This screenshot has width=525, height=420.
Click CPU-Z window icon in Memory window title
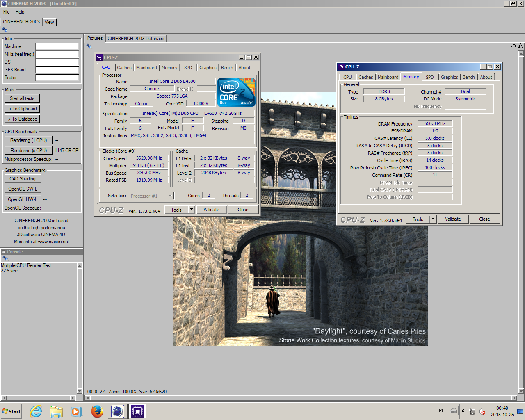(341, 67)
